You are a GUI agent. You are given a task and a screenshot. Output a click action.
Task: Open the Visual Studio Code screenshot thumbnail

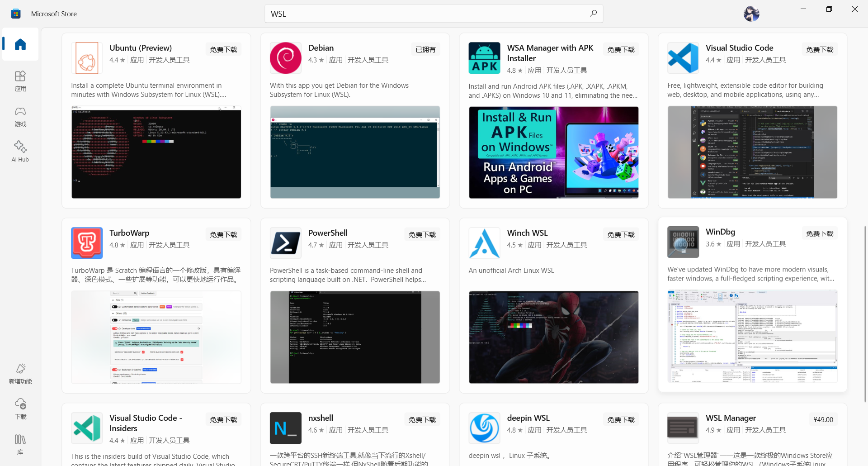753,152
